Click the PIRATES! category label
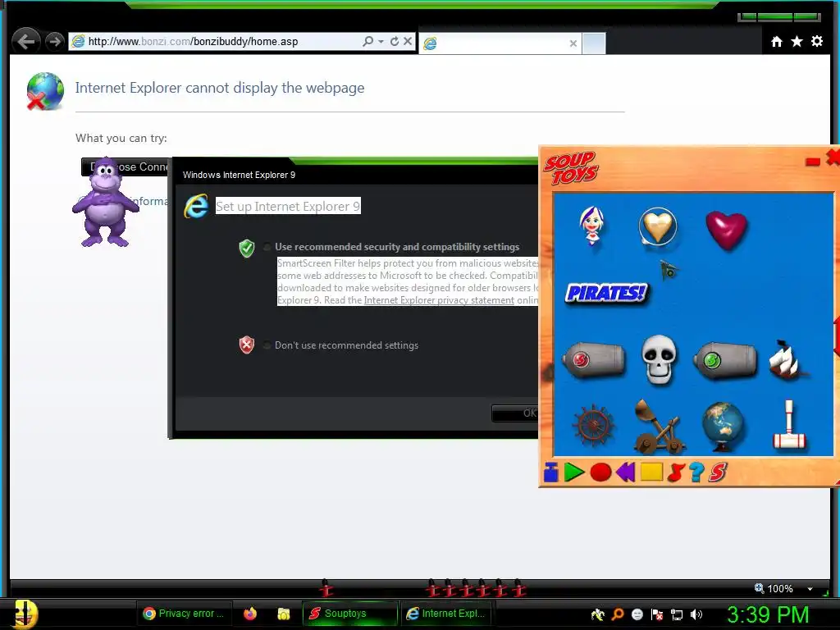Viewport: 840px width, 630px height. point(606,293)
